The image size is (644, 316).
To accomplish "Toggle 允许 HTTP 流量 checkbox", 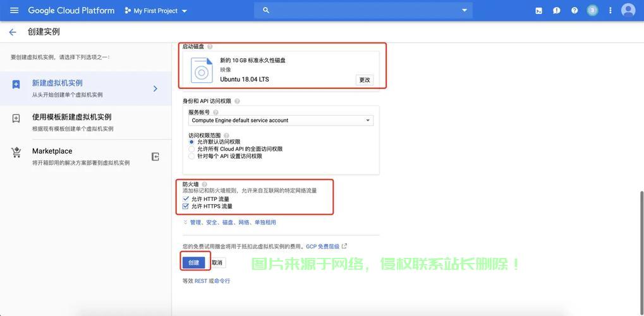I will coord(186,199).
